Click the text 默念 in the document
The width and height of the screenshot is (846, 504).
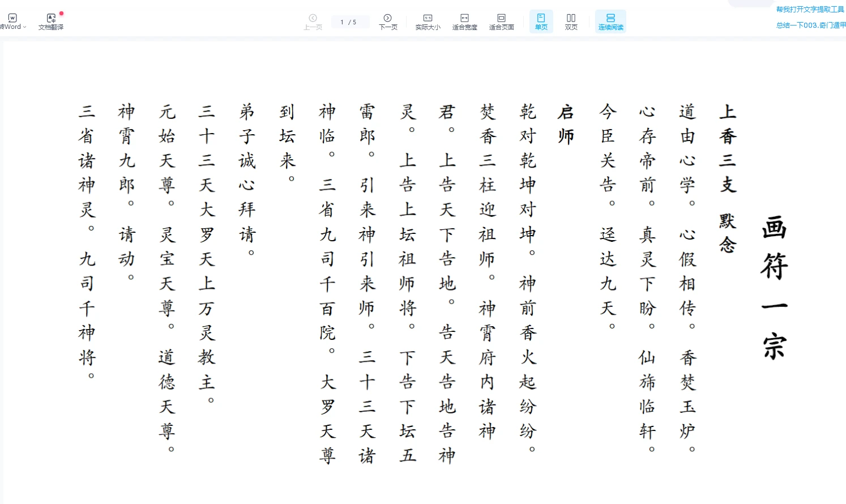point(728,233)
